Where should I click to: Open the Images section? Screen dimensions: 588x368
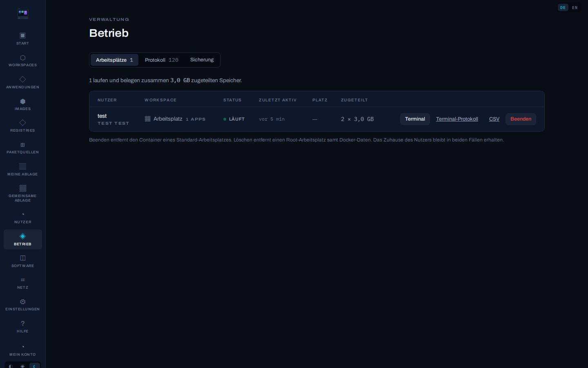tap(22, 104)
